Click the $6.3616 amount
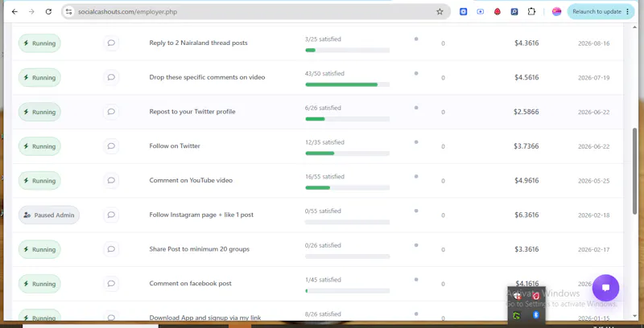The width and height of the screenshot is (644, 328). click(x=526, y=215)
